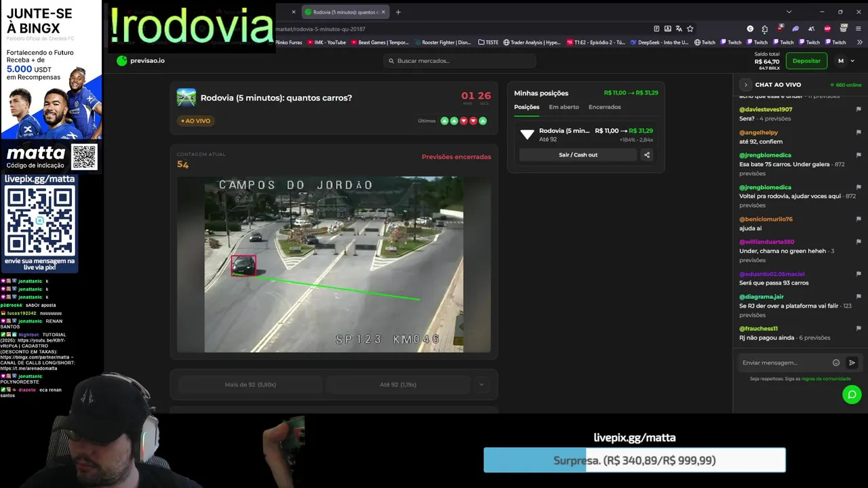Screen dimensions: 868x488
Task: Open the account menu chevron beside M
Action: tap(852, 61)
